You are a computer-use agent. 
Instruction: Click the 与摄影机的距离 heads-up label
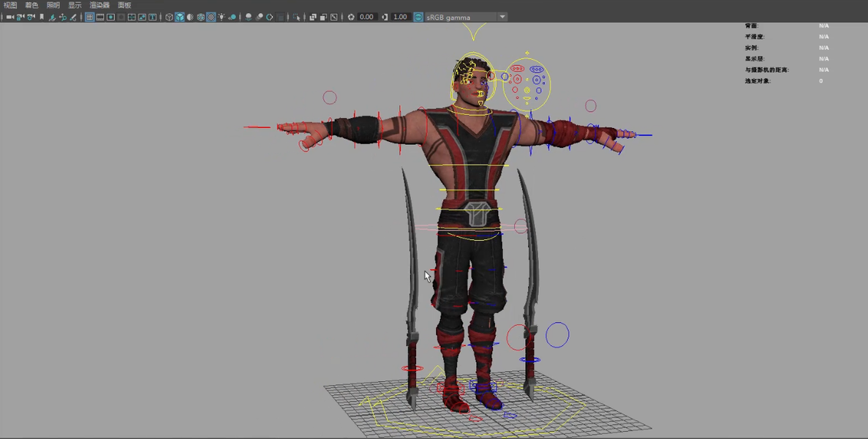[x=766, y=70]
